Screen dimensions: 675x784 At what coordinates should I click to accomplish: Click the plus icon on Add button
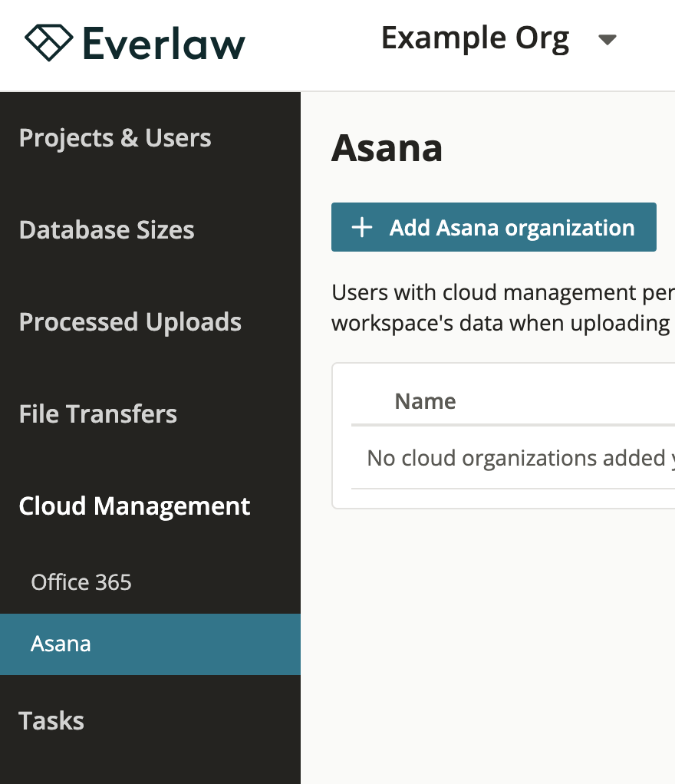(361, 228)
